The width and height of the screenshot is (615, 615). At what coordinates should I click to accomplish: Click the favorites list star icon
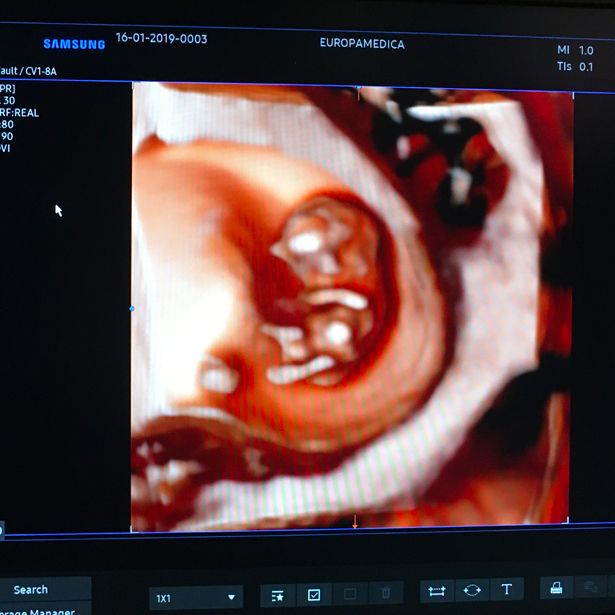pos(278,595)
